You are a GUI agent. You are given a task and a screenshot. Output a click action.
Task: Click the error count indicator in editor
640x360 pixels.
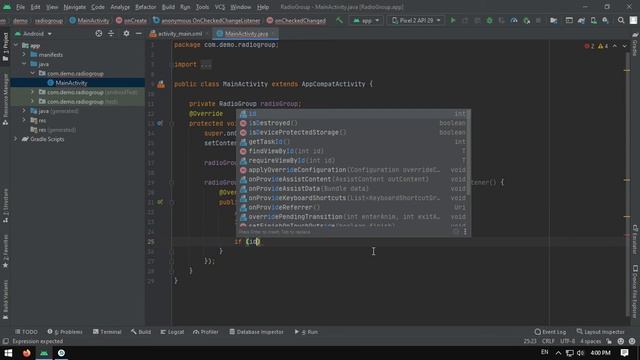click(589, 46)
